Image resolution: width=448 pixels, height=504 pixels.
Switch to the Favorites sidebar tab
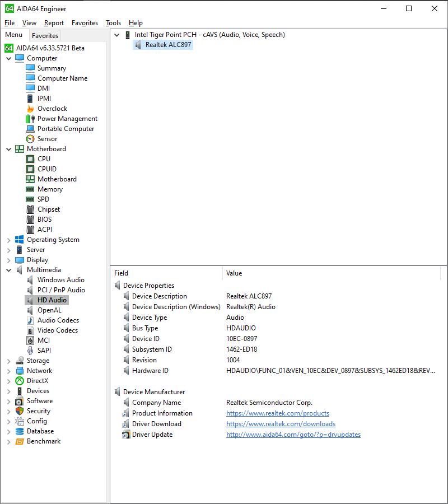click(x=45, y=35)
